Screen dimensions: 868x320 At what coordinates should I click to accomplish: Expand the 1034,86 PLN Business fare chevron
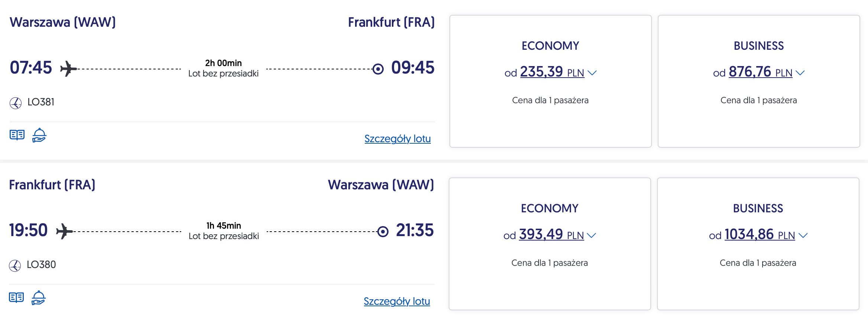(x=803, y=235)
